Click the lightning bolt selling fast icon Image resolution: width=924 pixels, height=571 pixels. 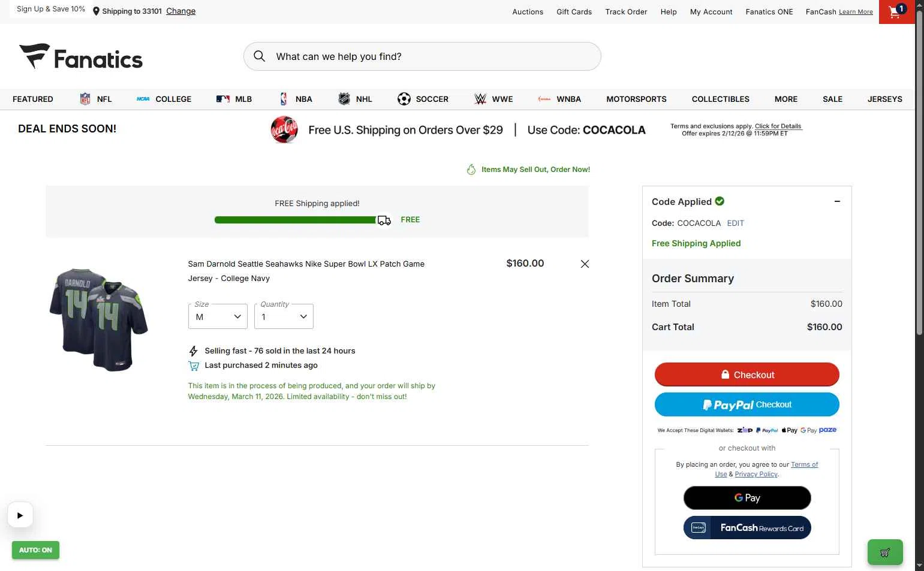(x=193, y=351)
